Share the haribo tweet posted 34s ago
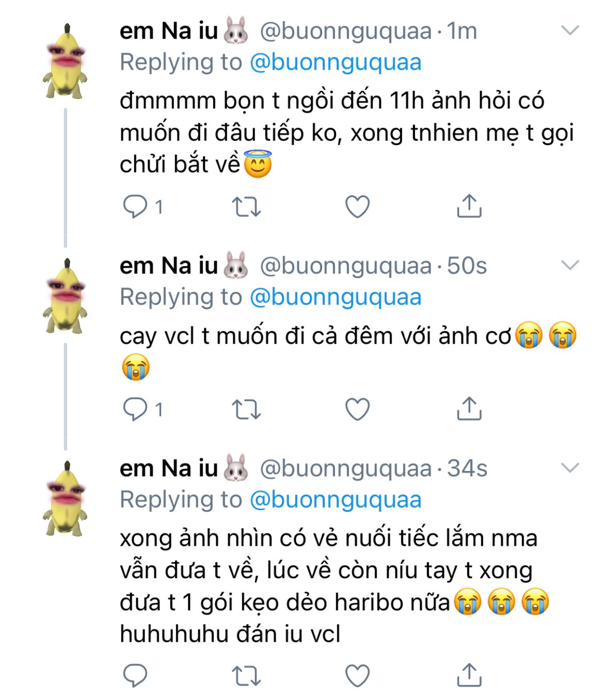Viewport: 604px width, 700px height. point(469,675)
